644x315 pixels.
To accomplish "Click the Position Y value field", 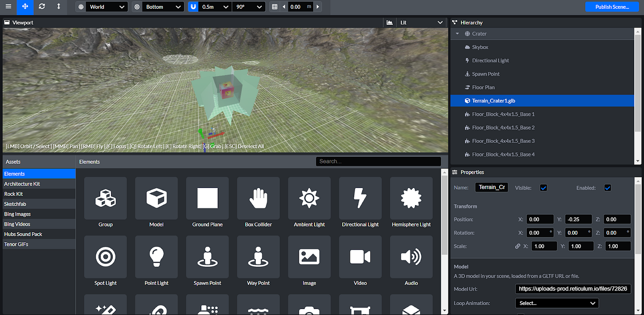I will 579,219.
